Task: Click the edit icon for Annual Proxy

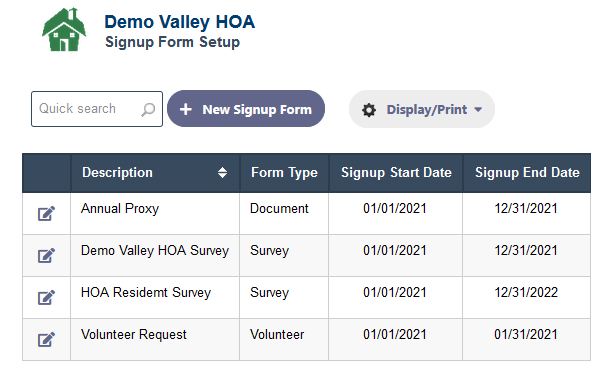Action: click(x=46, y=214)
